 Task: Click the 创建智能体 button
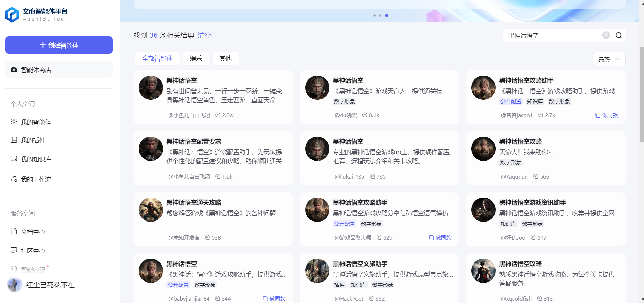pos(59,45)
